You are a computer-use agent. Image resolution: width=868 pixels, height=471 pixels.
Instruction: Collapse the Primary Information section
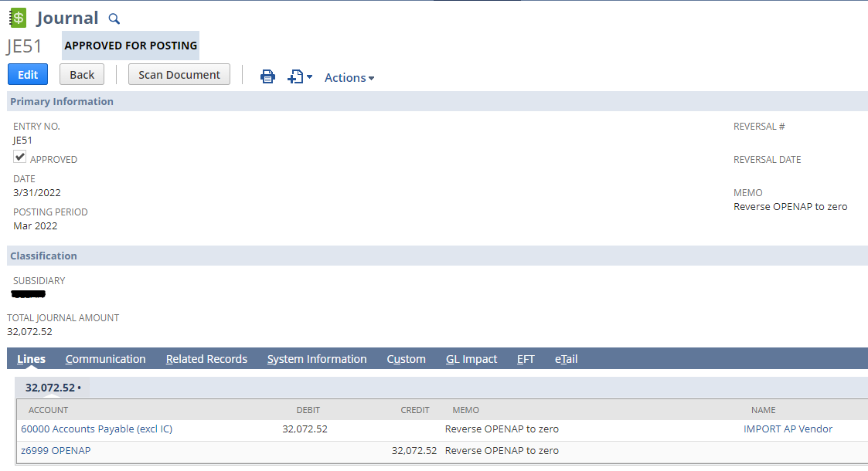coord(62,101)
